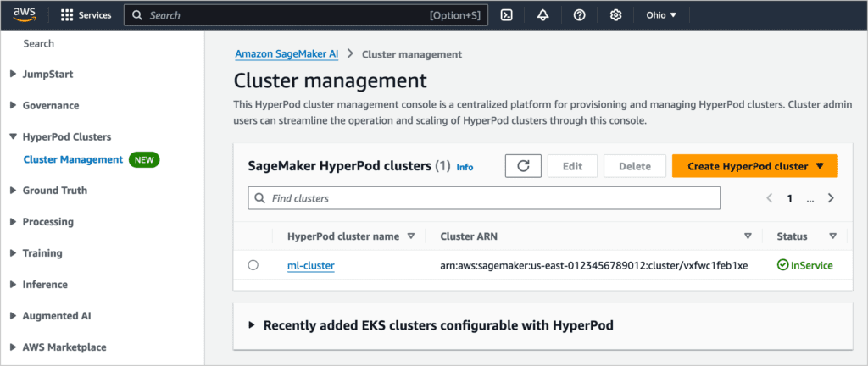Screen dimensions: 868x366
Task: Sort by HyperPod cluster name column arrow
Action: 411,236
